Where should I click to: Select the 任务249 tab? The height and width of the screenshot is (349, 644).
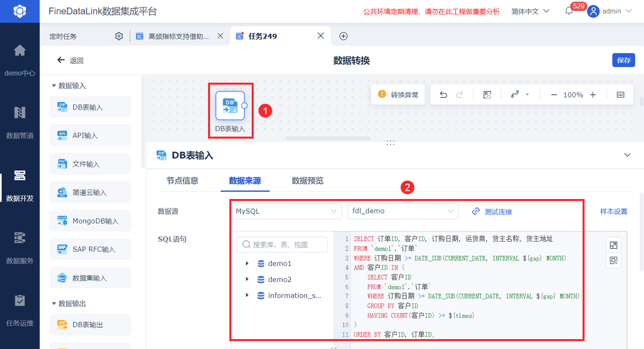point(263,36)
